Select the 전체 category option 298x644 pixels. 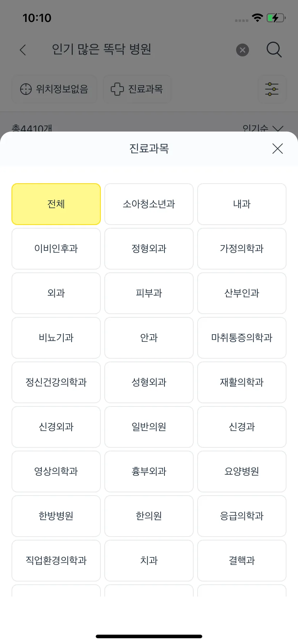pyautogui.click(x=56, y=204)
